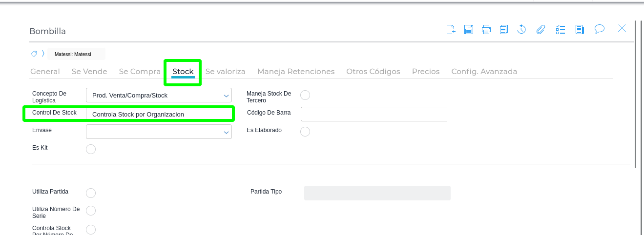
Task: Click the news page icon
Action: click(x=580, y=29)
